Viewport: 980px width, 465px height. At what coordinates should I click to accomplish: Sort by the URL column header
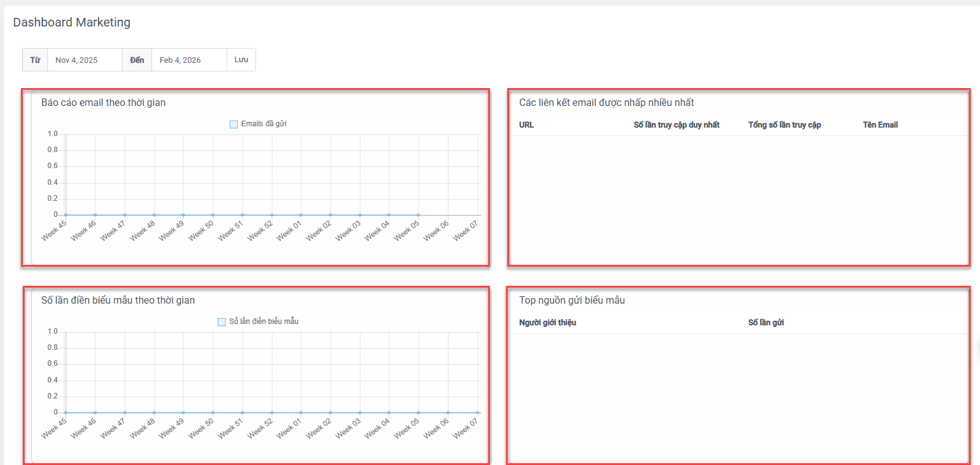click(x=526, y=125)
